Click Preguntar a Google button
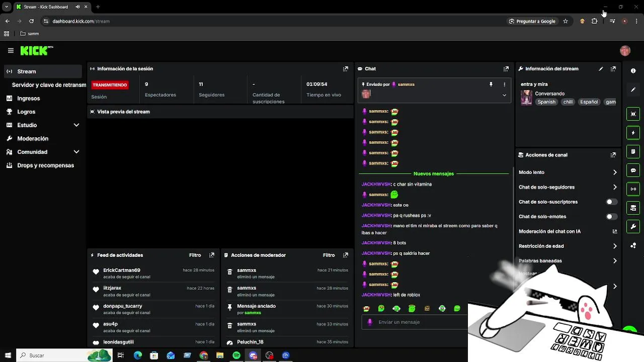The image size is (644, 362). [532, 21]
